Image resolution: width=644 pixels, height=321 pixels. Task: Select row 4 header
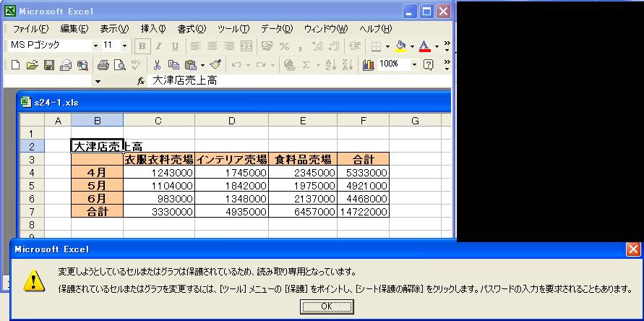click(x=32, y=172)
